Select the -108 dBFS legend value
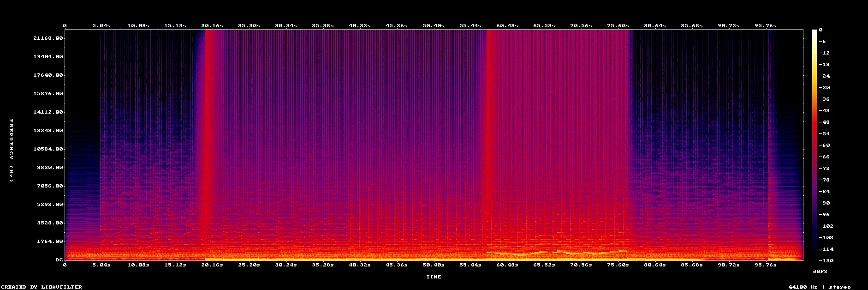This screenshot has width=868, height=290. (x=826, y=238)
